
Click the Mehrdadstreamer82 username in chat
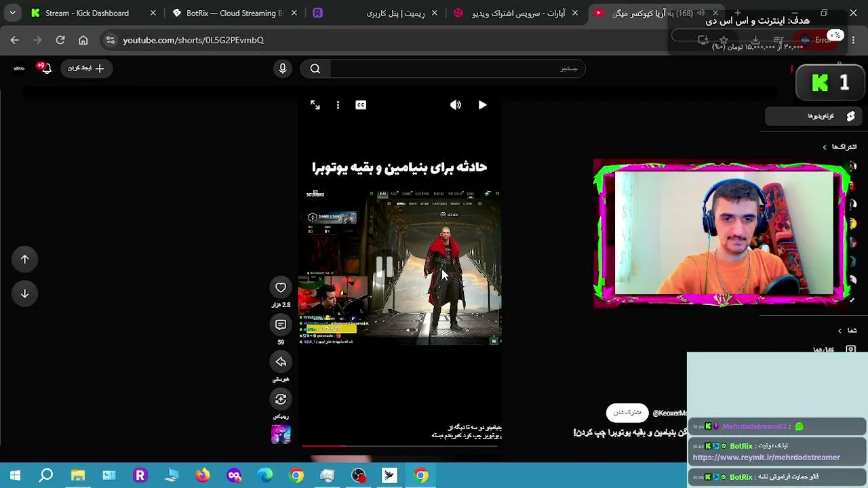(x=754, y=426)
